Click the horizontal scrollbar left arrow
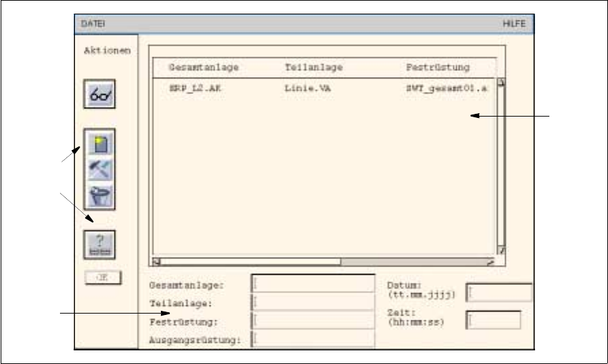This screenshot has height=364, width=608. click(156, 262)
